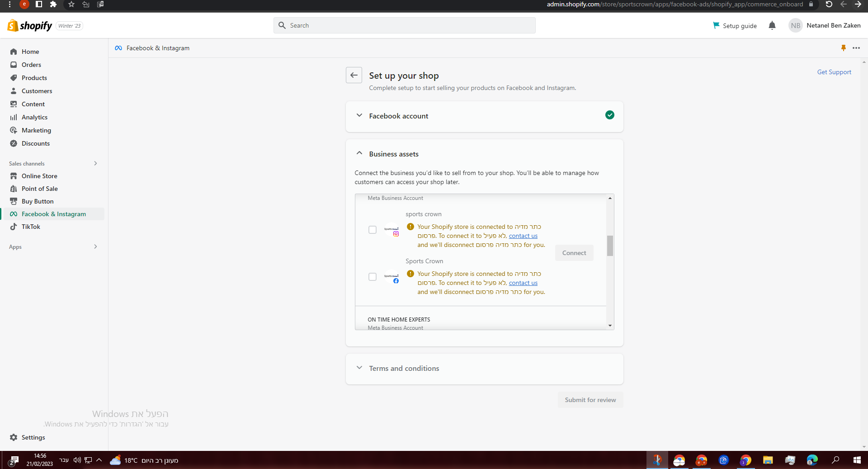Open the Windows notification center
The width and height of the screenshot is (868, 469).
14,461
